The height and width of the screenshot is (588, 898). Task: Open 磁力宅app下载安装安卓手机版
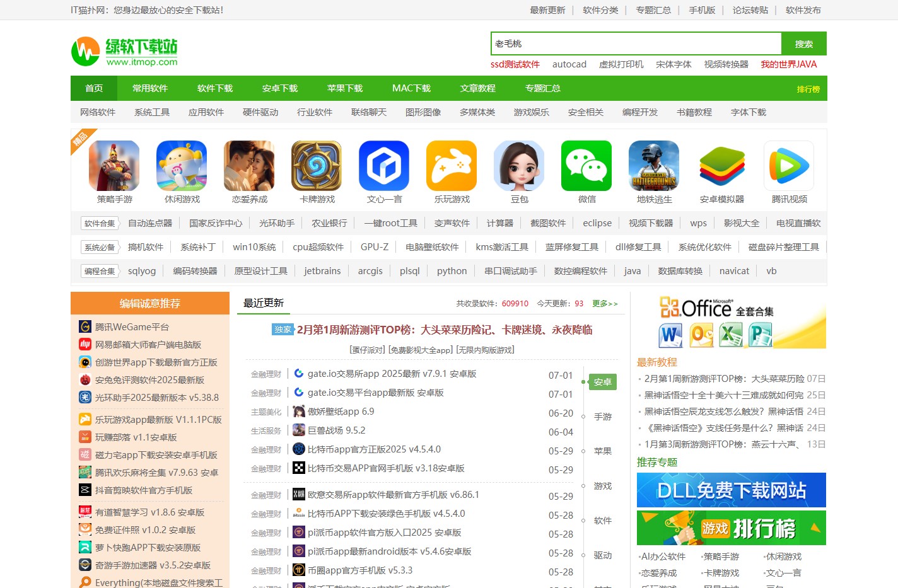coord(156,454)
